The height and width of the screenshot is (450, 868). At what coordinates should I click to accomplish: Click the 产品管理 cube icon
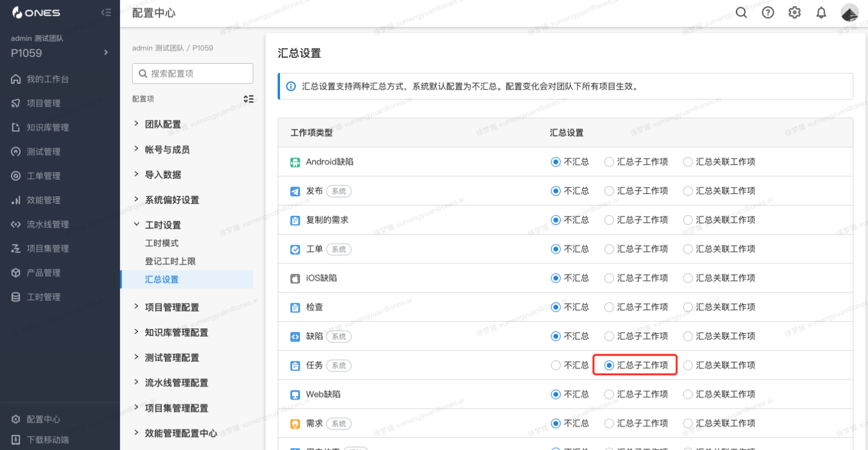pos(16,273)
